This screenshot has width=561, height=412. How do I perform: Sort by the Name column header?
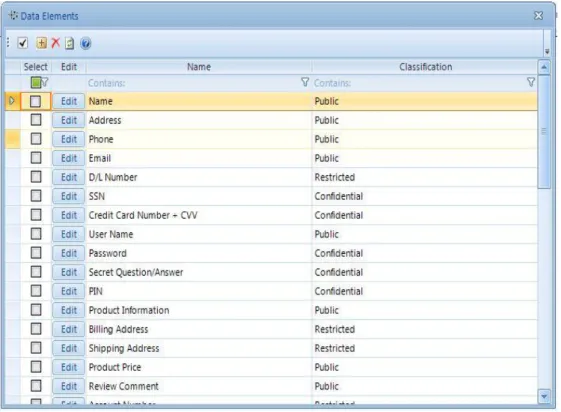click(199, 67)
